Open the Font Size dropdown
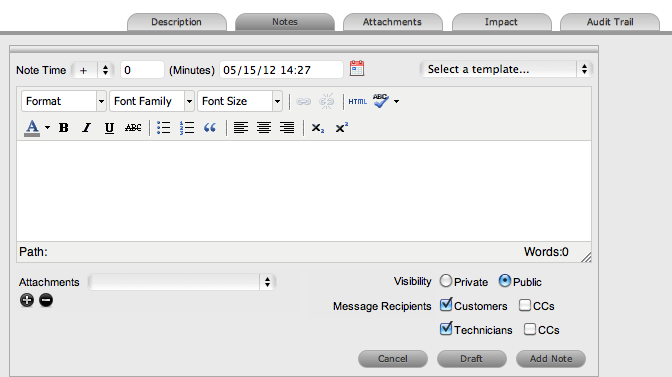 [240, 101]
